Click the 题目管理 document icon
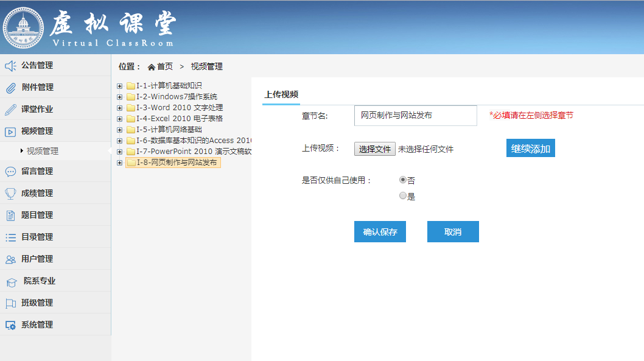 coord(10,216)
